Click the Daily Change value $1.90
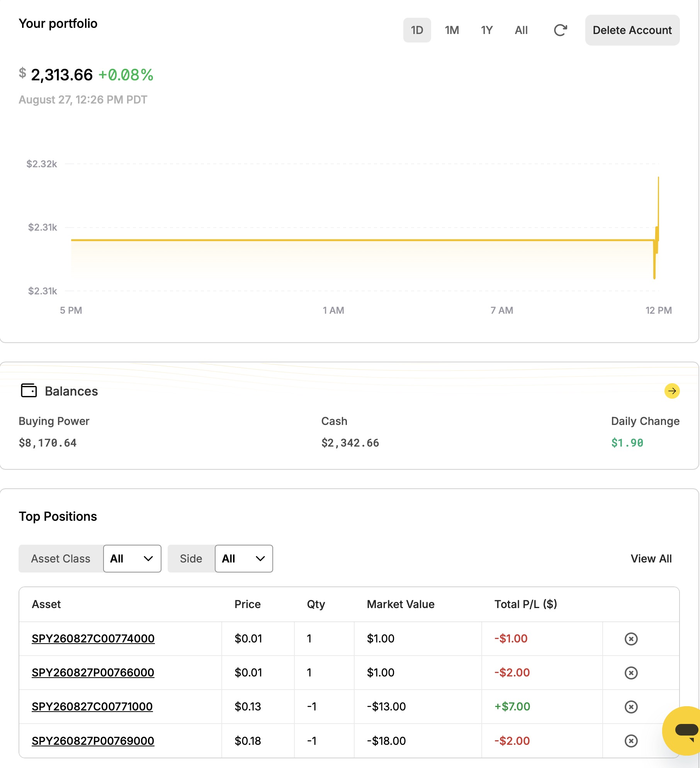 [x=627, y=443]
